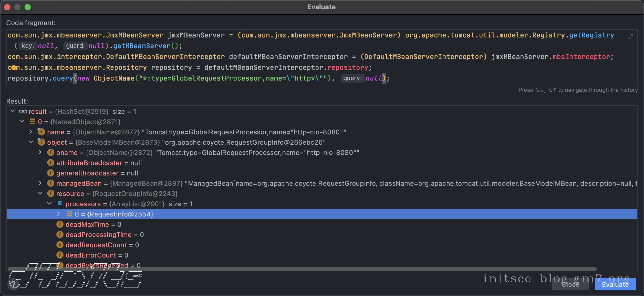This screenshot has width=644, height=296.
Task: Click the help question mark icon
Action: point(13,284)
